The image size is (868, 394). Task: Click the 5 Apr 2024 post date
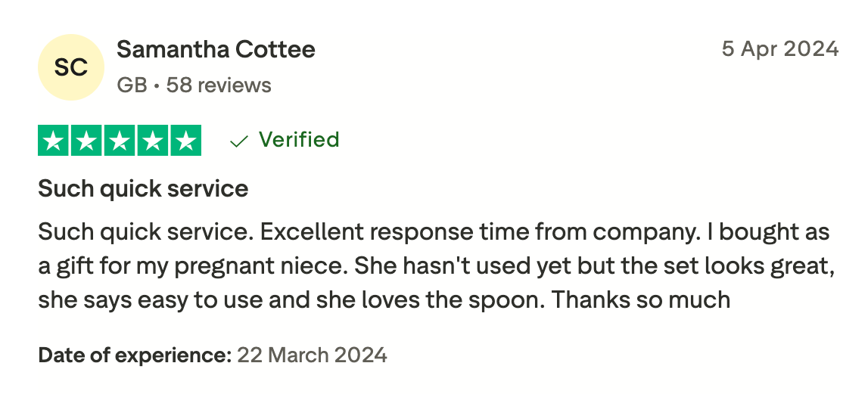click(779, 49)
